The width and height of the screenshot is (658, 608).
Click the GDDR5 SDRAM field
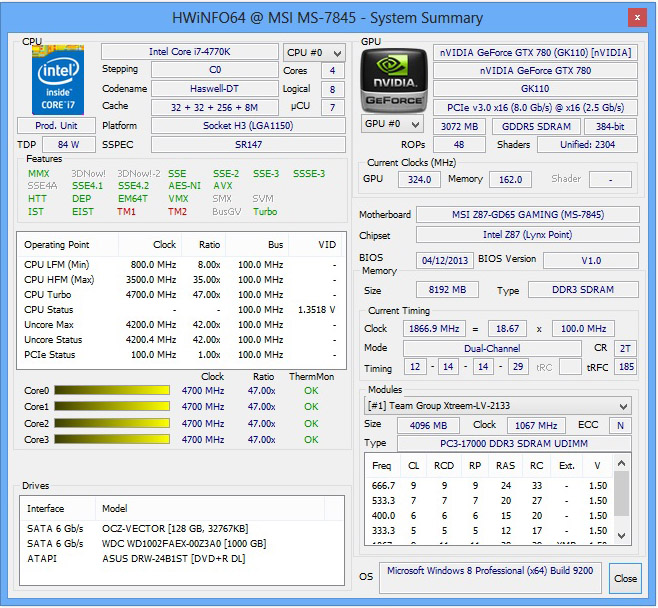pyautogui.click(x=536, y=126)
